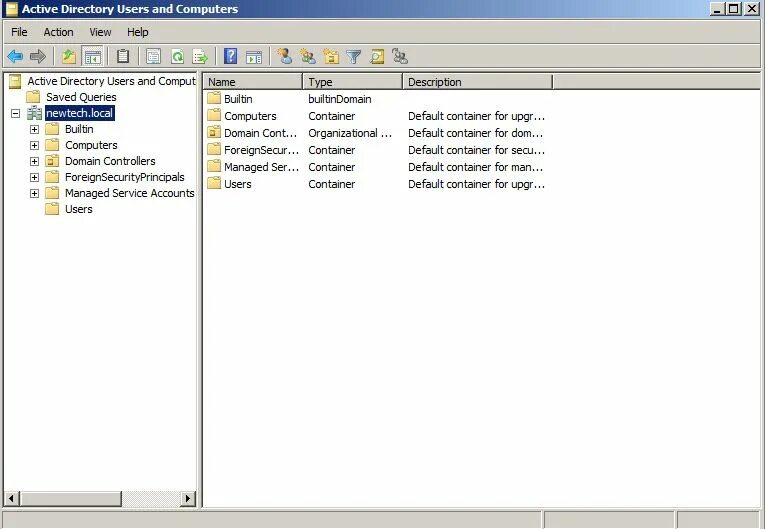Close the Active Directory window
The height and width of the screenshot is (529, 765).
coord(752,9)
